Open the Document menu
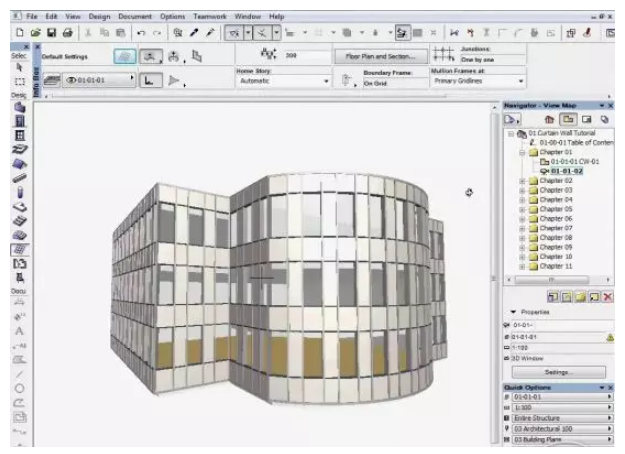625x454 pixels. point(135,16)
